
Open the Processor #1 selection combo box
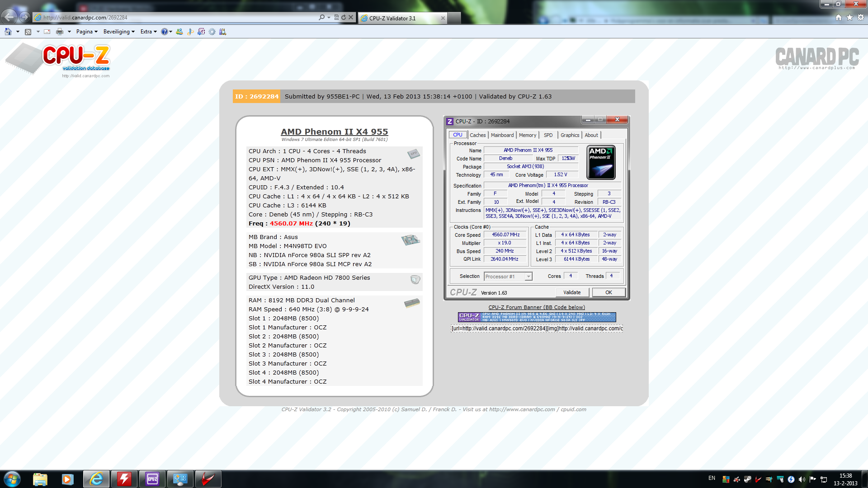point(508,277)
